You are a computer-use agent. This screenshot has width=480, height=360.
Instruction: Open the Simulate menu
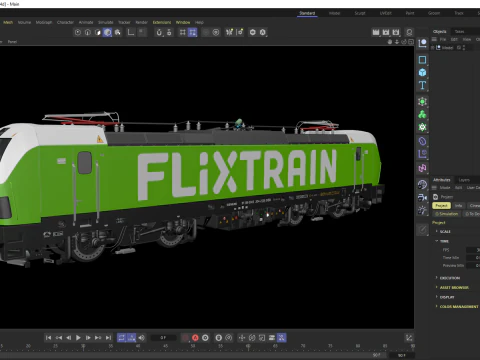(106, 22)
